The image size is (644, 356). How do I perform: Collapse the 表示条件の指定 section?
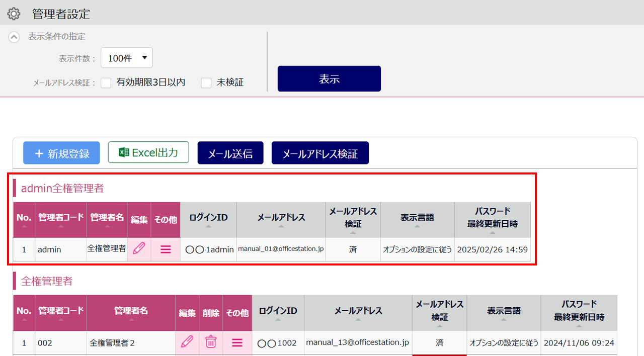pyautogui.click(x=15, y=37)
